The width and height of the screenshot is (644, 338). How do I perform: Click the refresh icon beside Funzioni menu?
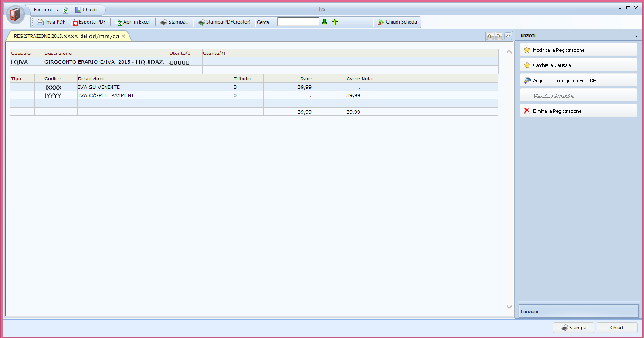click(65, 10)
